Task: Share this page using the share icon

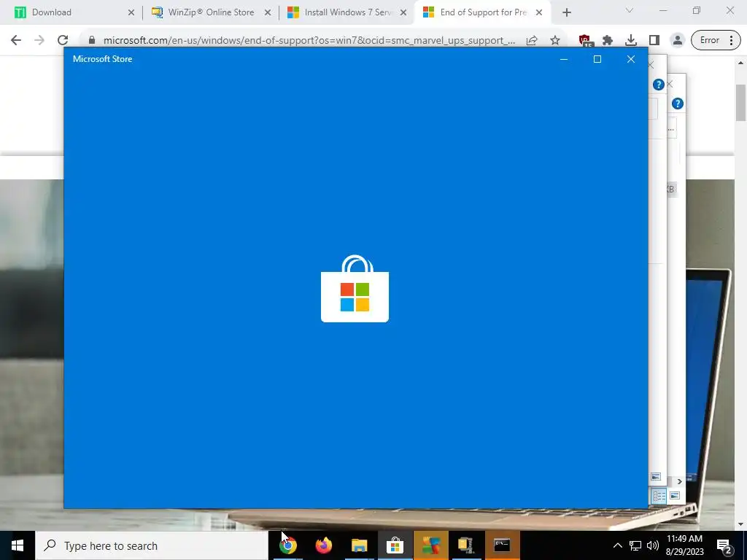Action: point(532,40)
